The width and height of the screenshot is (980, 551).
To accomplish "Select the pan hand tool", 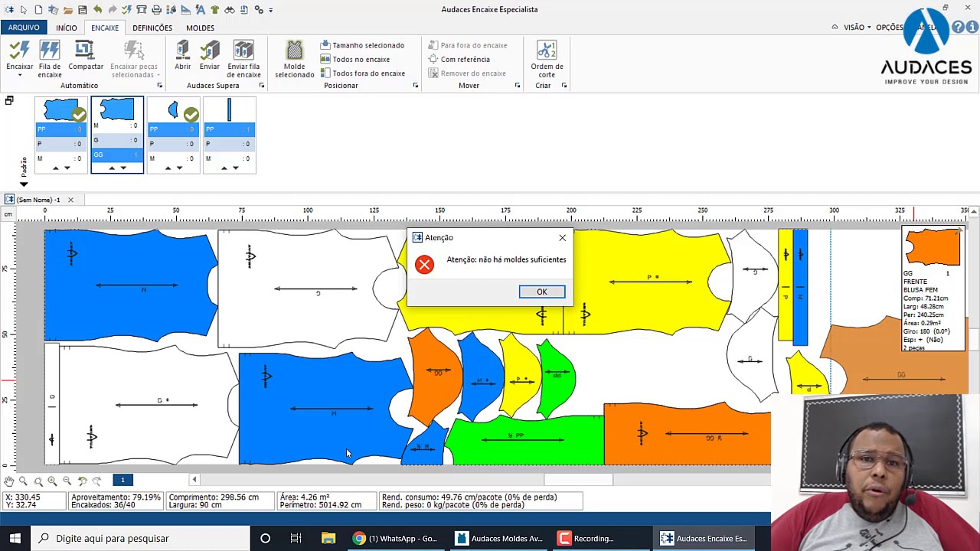I will 8,481.
